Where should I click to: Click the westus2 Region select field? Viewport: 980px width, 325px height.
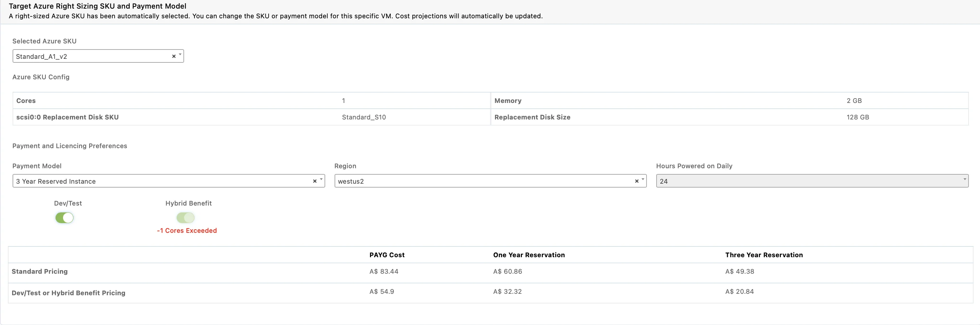490,181
